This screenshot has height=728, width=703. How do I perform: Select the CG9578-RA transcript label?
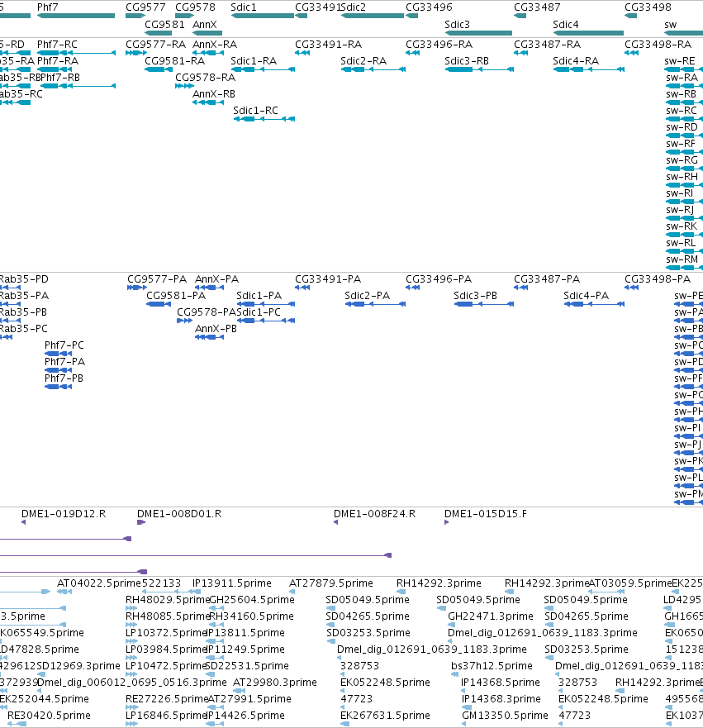[205, 78]
